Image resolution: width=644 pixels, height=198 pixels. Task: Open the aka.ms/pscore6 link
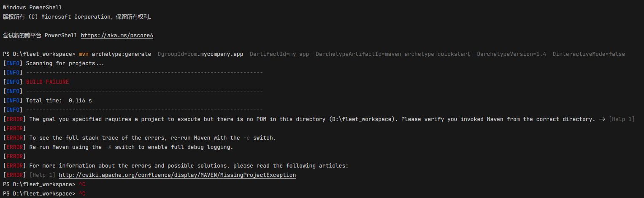click(x=117, y=36)
